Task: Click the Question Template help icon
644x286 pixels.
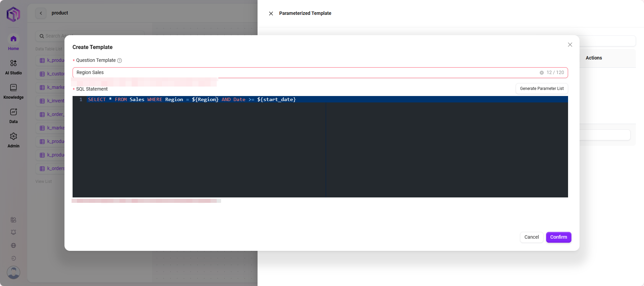Action: point(119,61)
